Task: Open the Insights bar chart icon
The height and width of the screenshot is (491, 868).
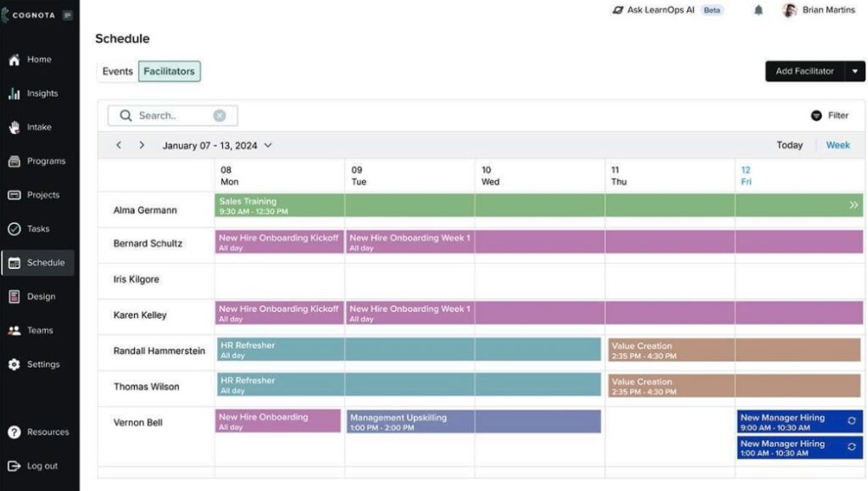Action: [x=14, y=93]
